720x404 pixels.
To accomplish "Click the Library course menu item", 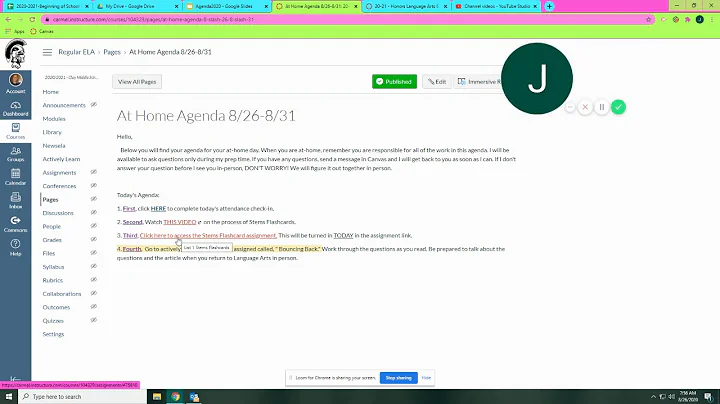I will 52,132.
